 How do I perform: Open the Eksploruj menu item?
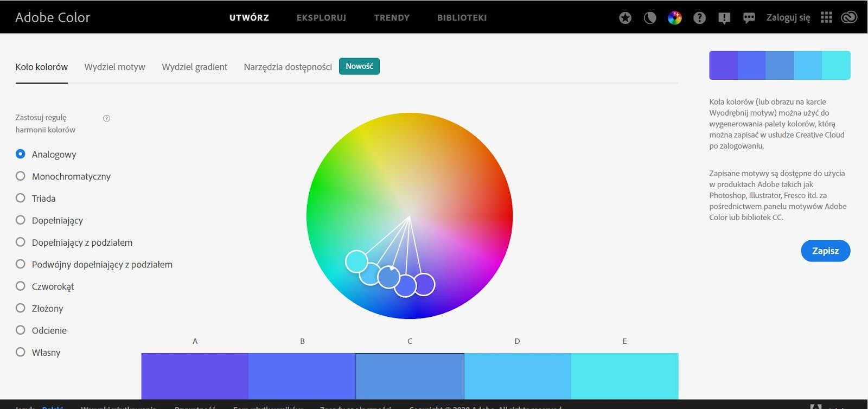pyautogui.click(x=321, y=17)
